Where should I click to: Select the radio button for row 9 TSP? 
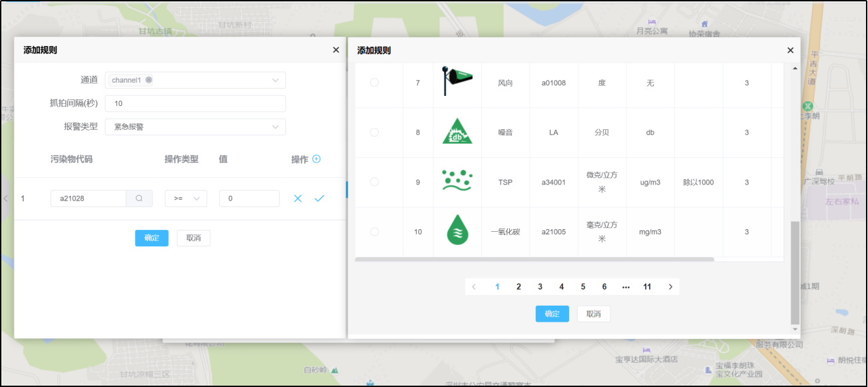[x=374, y=182]
